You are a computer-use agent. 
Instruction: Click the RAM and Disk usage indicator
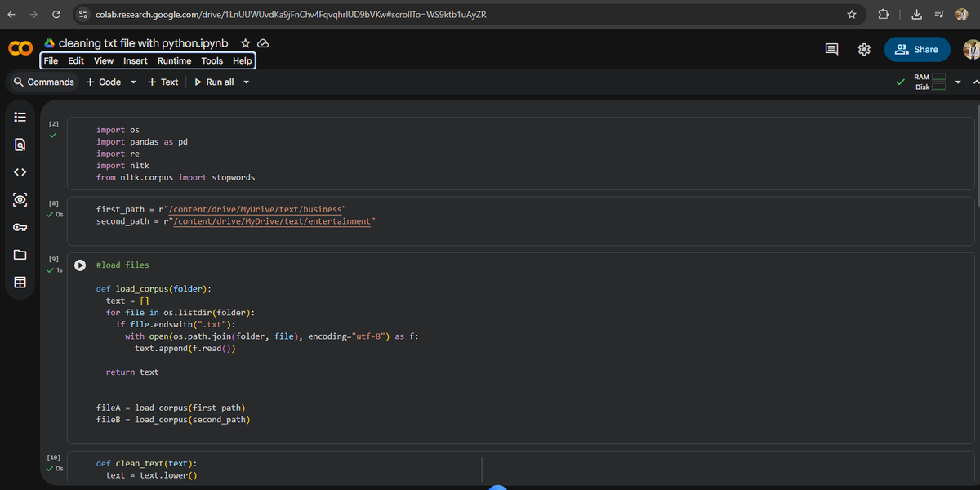point(929,82)
